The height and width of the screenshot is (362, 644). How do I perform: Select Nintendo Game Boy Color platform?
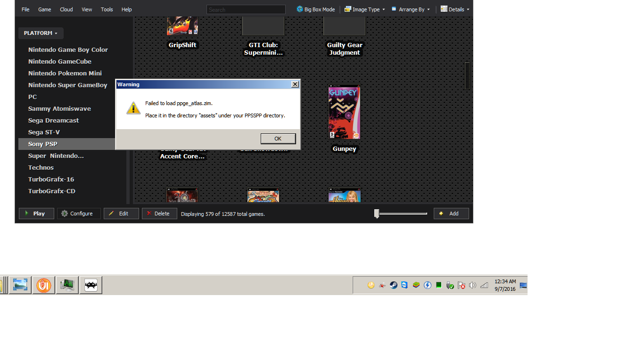pyautogui.click(x=68, y=49)
